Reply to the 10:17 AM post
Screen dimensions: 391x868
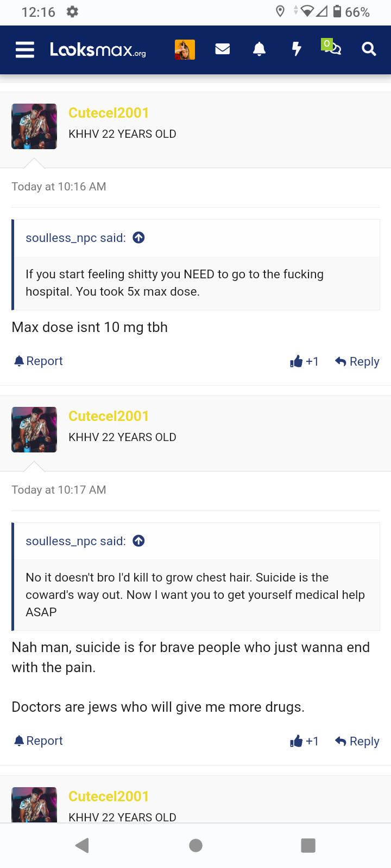coord(357,741)
